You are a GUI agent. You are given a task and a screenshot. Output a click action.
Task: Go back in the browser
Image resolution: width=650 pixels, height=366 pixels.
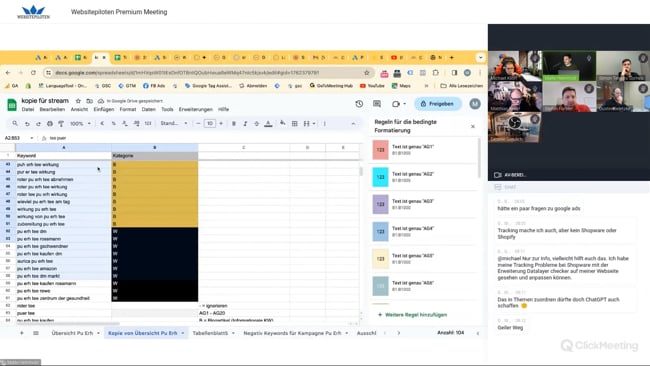[8, 73]
